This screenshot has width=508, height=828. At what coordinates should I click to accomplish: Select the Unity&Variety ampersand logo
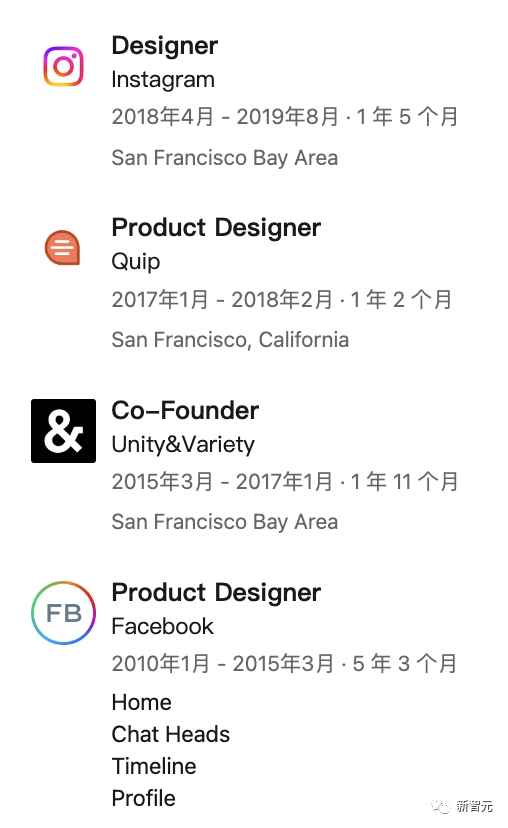pyautogui.click(x=63, y=431)
